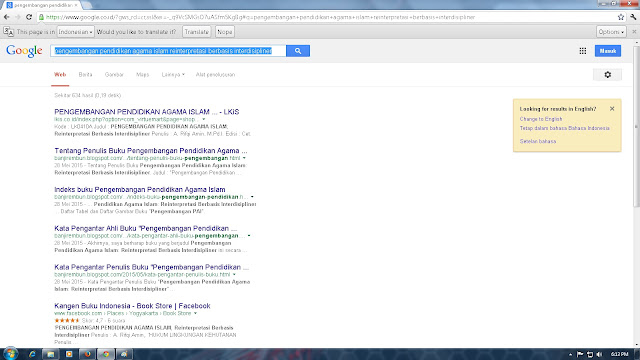This screenshot has height=360, width=640.
Task: Open the Indonesian language dropdown
Action: 75,32
